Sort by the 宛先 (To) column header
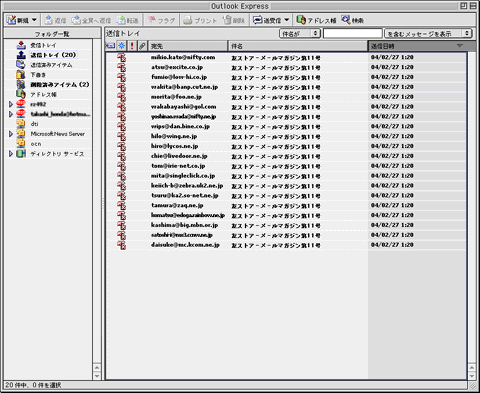 click(188, 46)
